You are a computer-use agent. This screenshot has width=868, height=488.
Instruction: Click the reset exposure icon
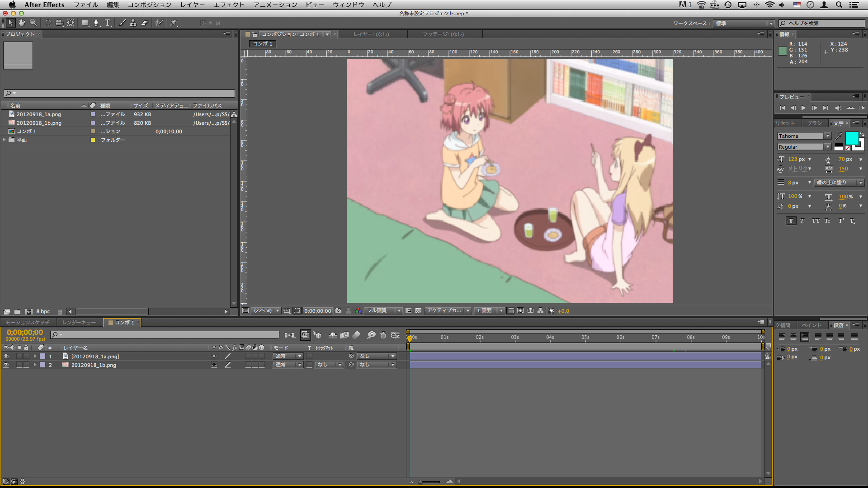(551, 311)
